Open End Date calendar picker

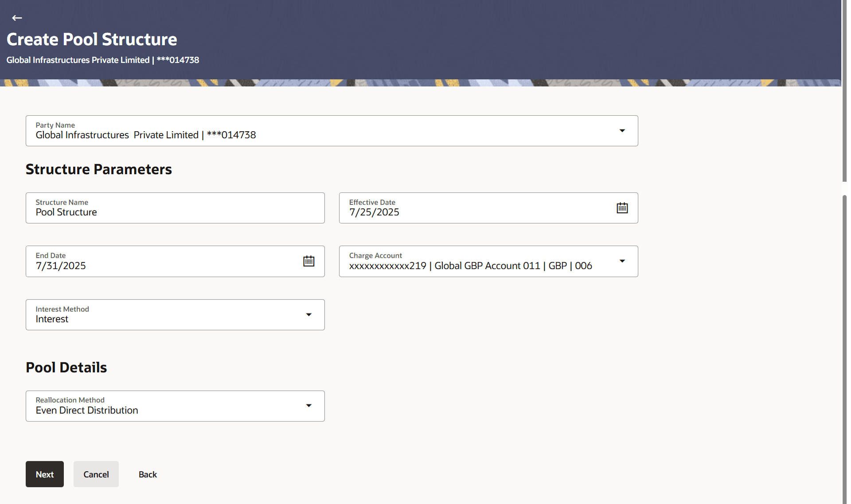[x=308, y=261]
